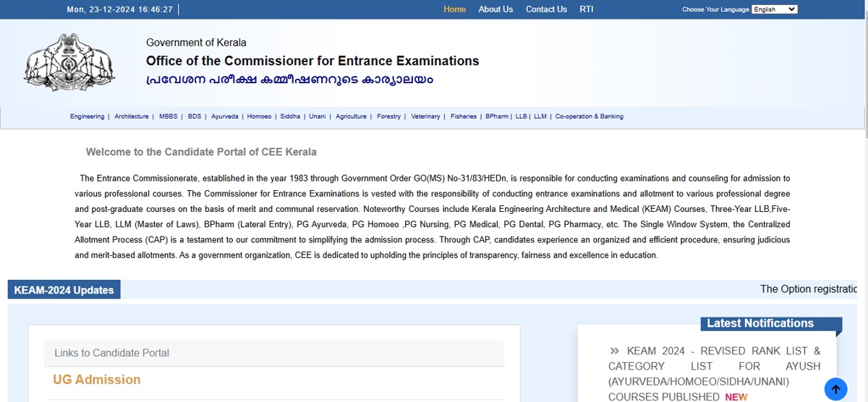Open the Contact Us page
This screenshot has height=402, width=868.
pyautogui.click(x=546, y=9)
